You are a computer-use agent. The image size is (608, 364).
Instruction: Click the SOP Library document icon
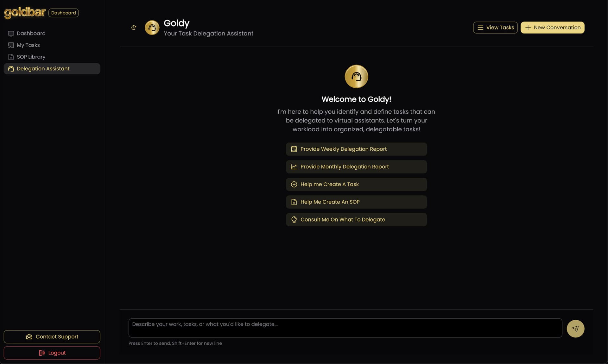[x=11, y=57]
